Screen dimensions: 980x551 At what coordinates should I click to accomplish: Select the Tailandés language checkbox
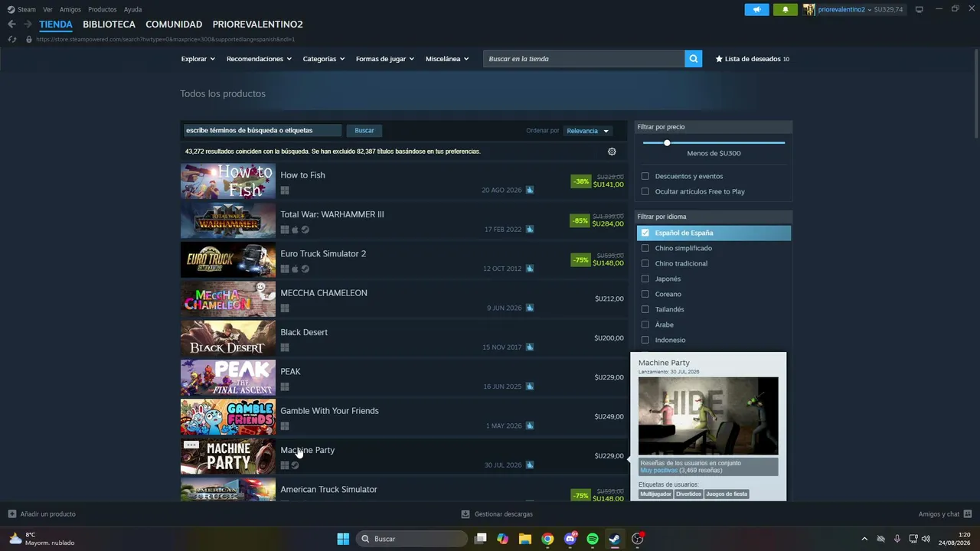coord(645,309)
